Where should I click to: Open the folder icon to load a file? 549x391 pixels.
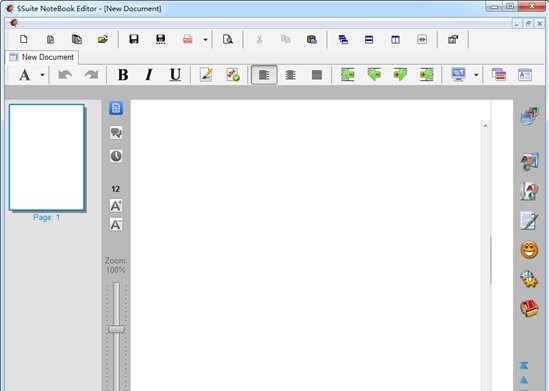pyautogui.click(x=103, y=39)
